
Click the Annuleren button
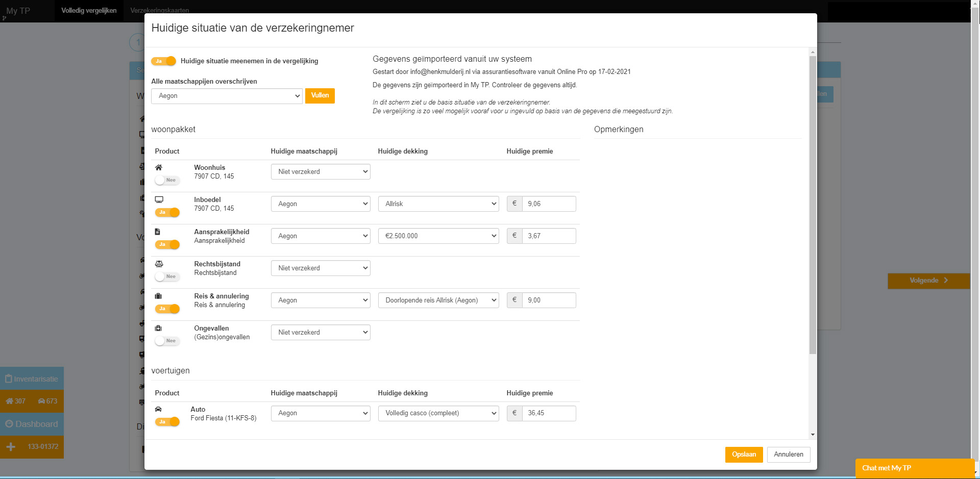click(x=789, y=455)
